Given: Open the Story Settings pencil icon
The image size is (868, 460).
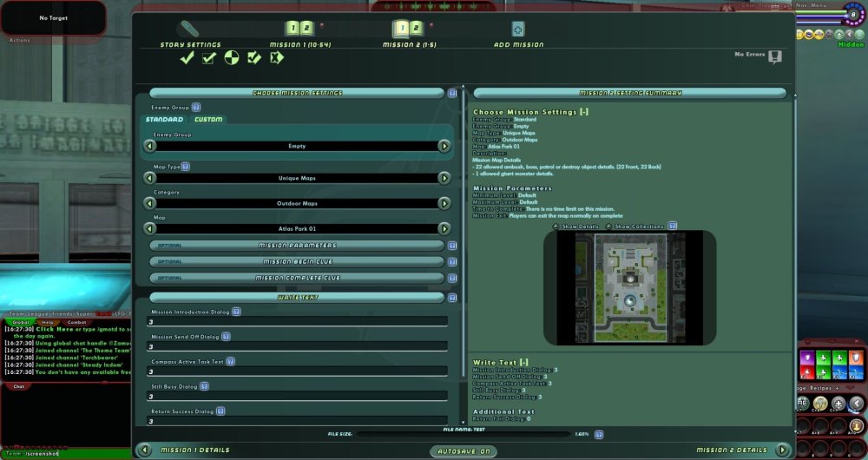Looking at the screenshot, I should coord(190,29).
